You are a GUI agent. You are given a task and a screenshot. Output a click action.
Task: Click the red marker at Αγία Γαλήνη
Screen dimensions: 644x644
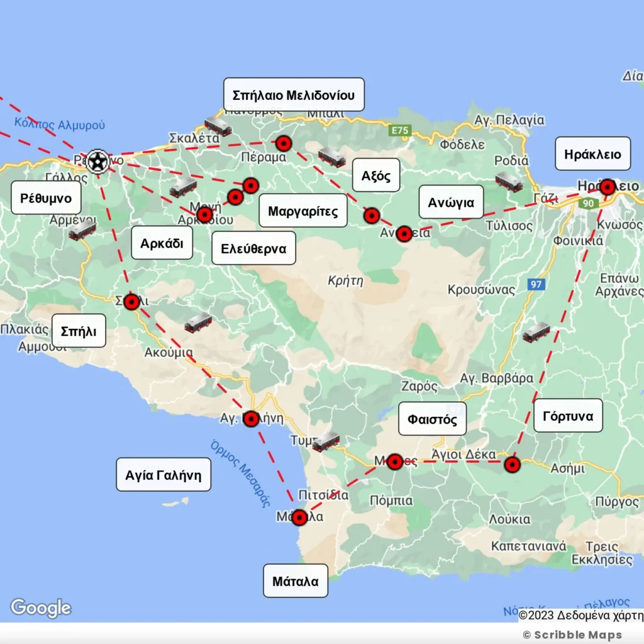(x=251, y=419)
